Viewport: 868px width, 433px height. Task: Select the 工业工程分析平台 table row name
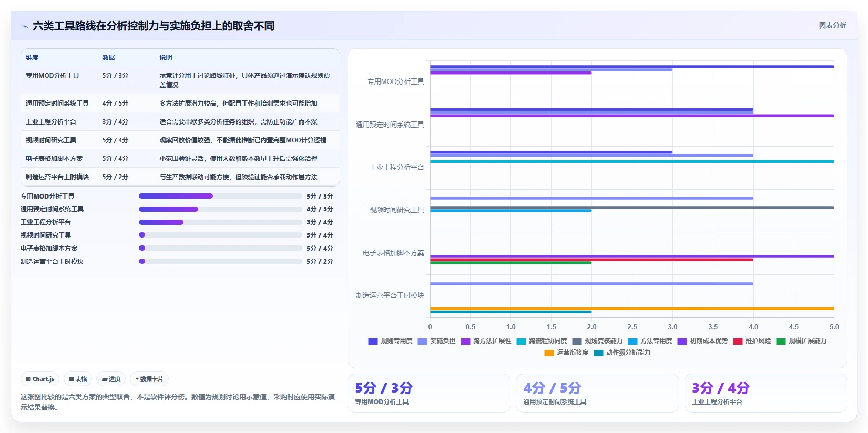(x=51, y=122)
